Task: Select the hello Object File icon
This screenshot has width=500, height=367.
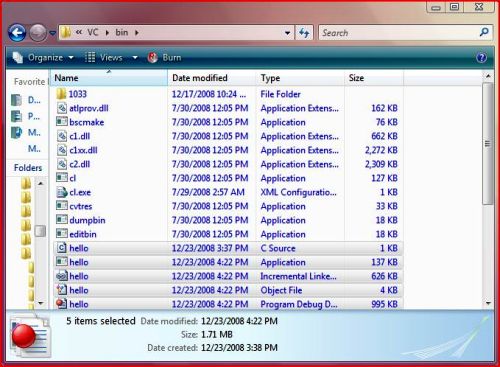Action: click(62, 290)
